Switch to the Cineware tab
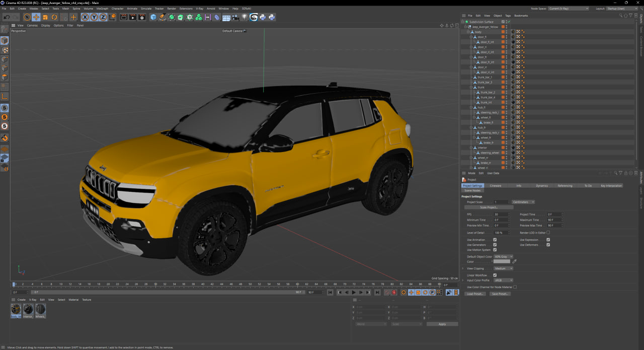Image resolution: width=644 pixels, height=350 pixels. pos(496,186)
